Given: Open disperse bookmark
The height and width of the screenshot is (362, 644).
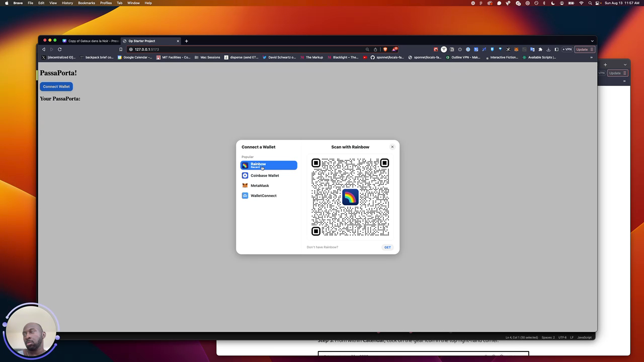Looking at the screenshot, I should [242, 57].
